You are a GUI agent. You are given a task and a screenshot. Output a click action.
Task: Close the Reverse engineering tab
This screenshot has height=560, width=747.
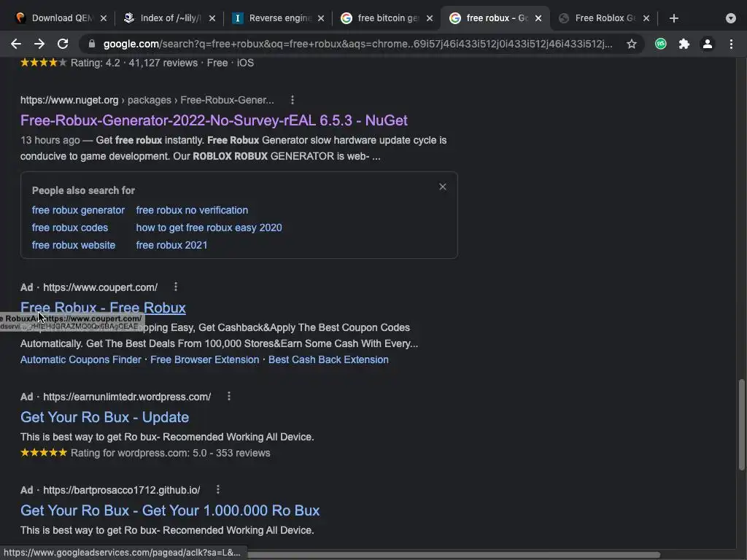321,18
